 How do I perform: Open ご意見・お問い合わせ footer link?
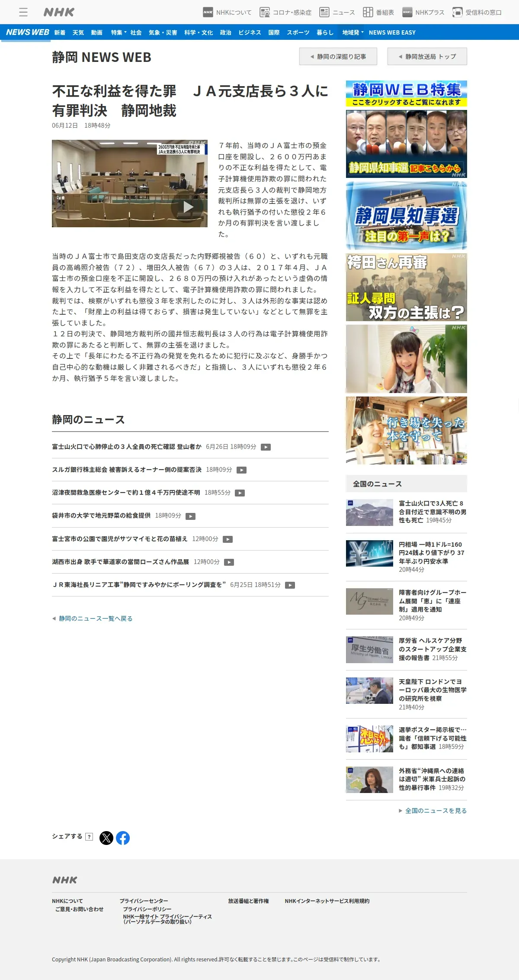pyautogui.click(x=80, y=909)
